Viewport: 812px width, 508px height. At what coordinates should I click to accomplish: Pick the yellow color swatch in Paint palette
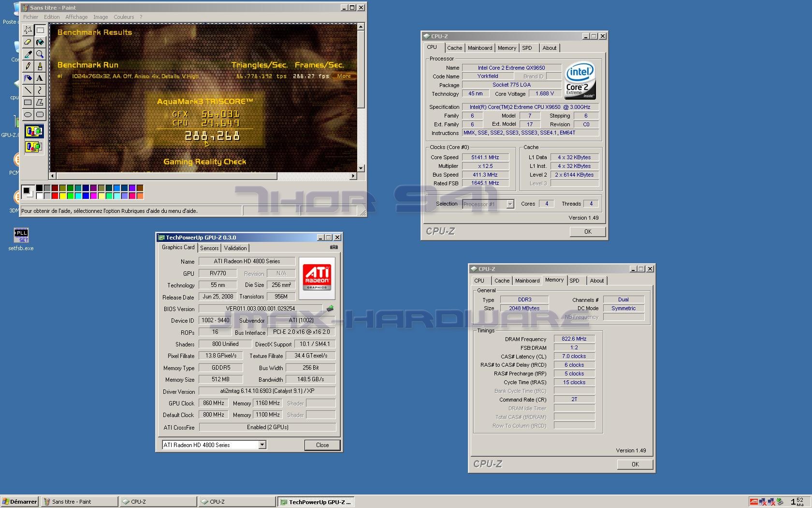click(62, 196)
